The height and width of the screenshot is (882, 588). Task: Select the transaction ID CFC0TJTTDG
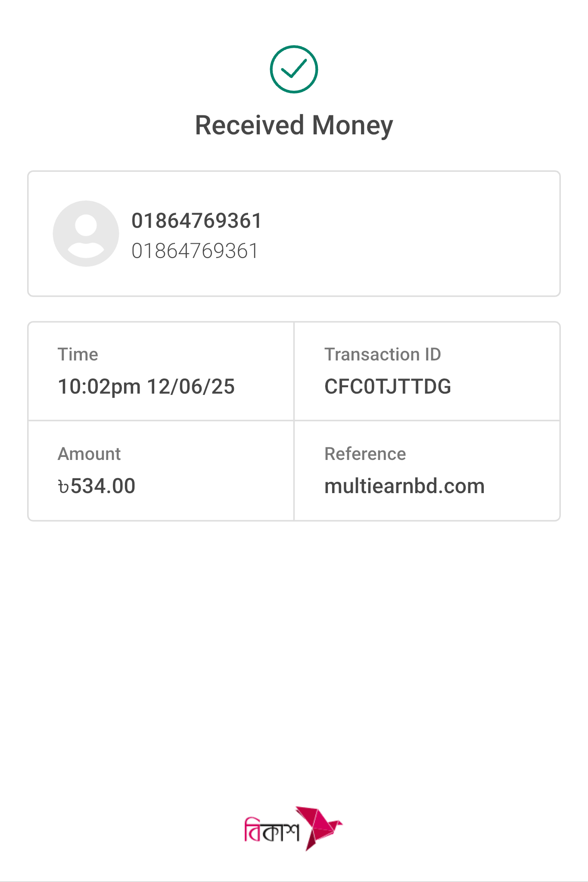click(x=387, y=386)
